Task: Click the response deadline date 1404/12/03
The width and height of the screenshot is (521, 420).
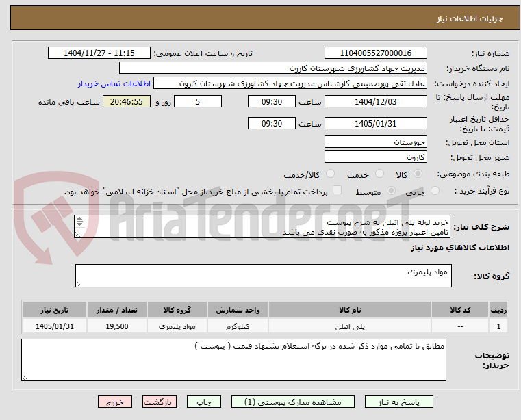Action: click(375, 102)
